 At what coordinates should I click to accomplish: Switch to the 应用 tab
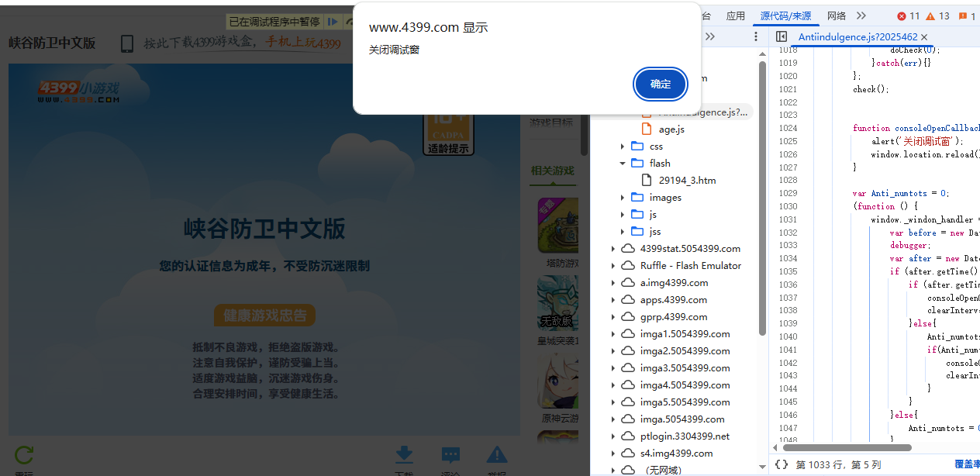[x=735, y=16]
